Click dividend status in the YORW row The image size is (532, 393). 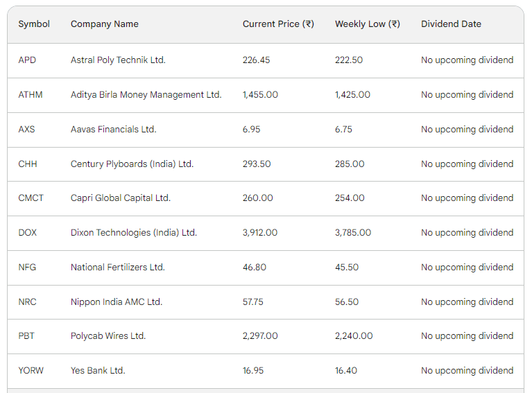point(467,371)
